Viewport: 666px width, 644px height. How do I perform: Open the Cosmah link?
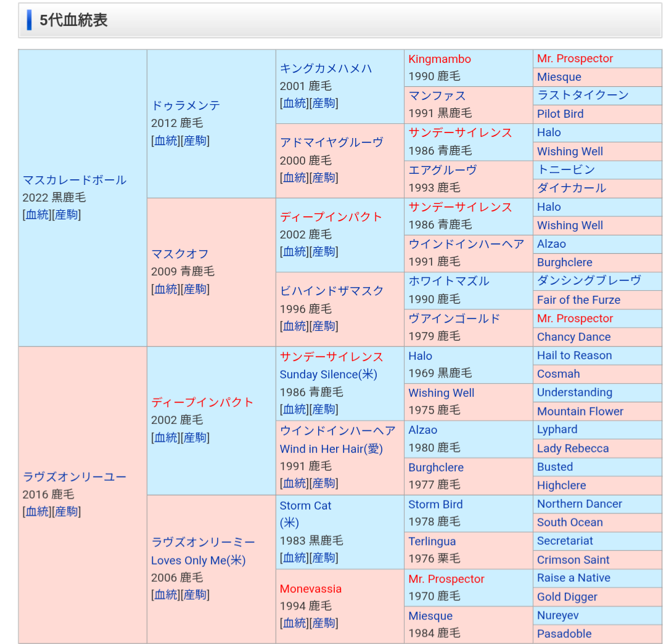(x=558, y=374)
